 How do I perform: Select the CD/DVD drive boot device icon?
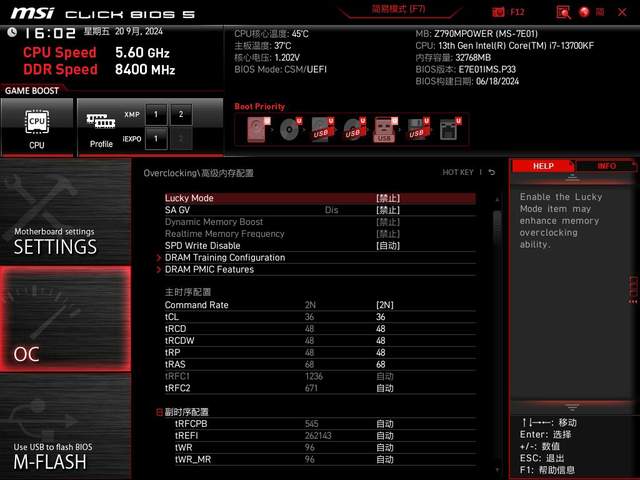click(291, 130)
